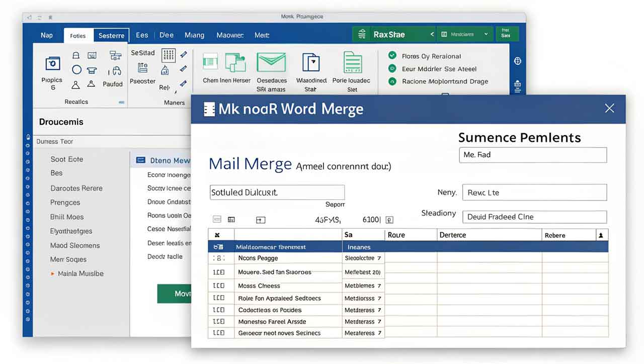Click the person icon in Recaitcs group

[75, 84]
